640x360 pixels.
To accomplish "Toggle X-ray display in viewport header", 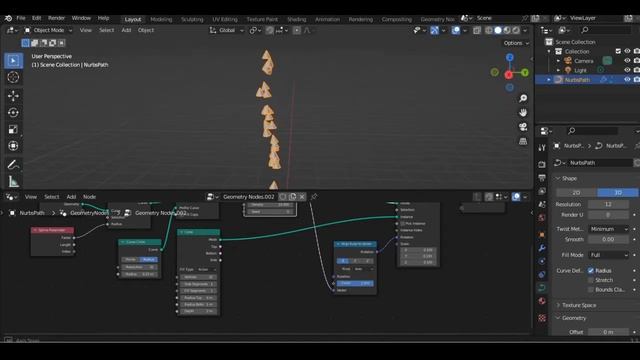I will click(477, 30).
